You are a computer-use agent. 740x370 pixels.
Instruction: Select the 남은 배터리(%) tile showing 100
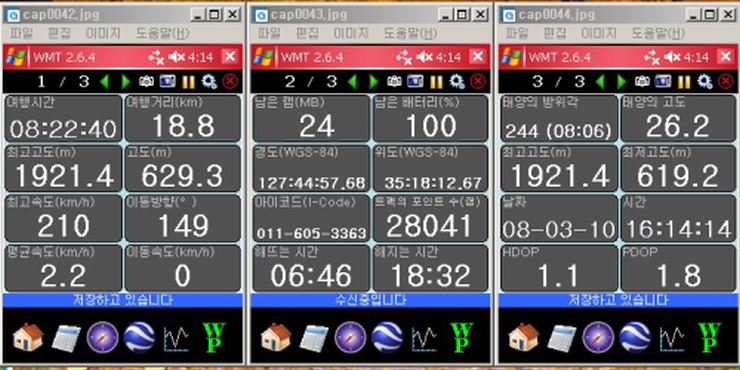(x=430, y=118)
